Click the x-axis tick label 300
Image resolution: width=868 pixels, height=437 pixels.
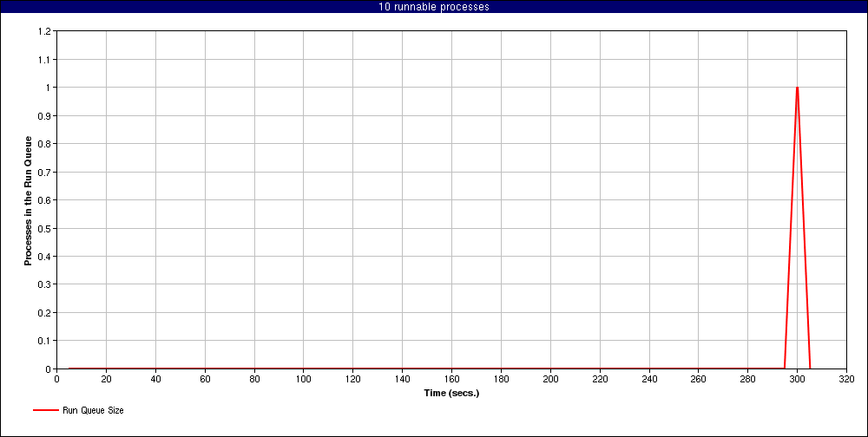click(797, 379)
